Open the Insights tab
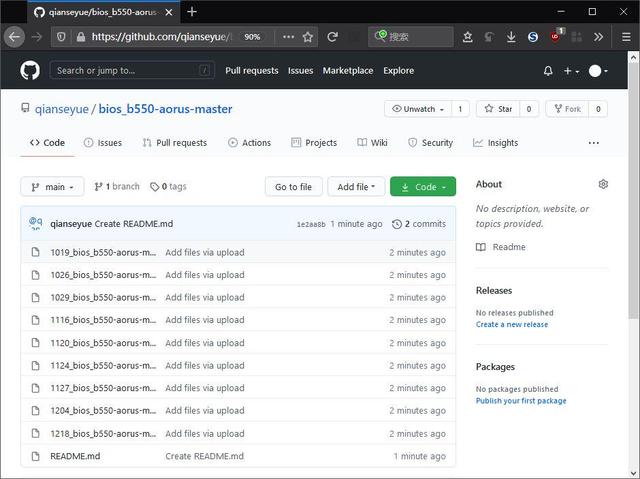This screenshot has width=640, height=479. coord(495,143)
